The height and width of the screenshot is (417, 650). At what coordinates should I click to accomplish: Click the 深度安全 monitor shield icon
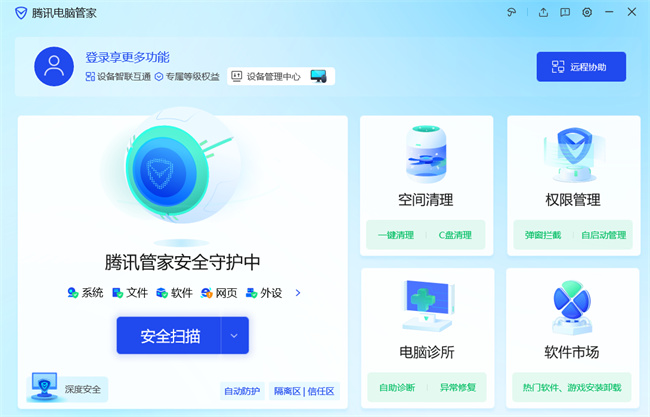tap(45, 386)
